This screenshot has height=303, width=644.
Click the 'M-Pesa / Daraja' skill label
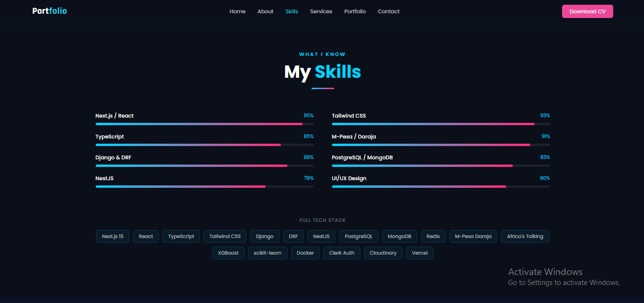click(x=354, y=137)
